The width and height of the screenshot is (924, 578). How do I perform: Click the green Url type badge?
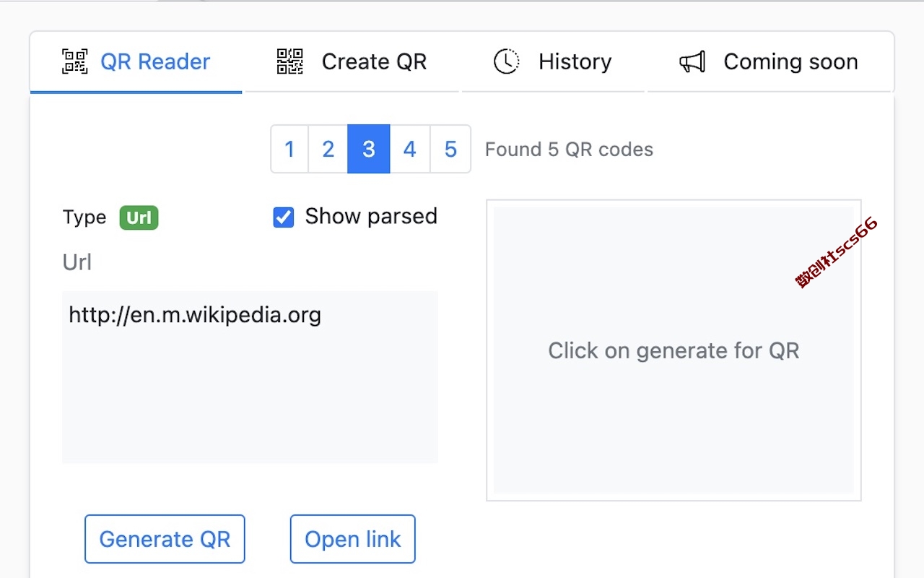(x=139, y=217)
